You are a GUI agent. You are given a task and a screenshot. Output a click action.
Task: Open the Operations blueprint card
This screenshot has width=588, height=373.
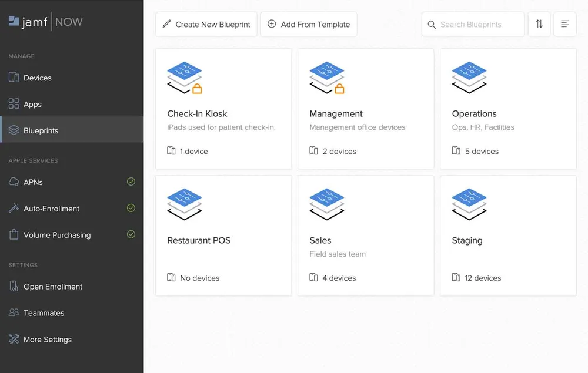(x=508, y=109)
